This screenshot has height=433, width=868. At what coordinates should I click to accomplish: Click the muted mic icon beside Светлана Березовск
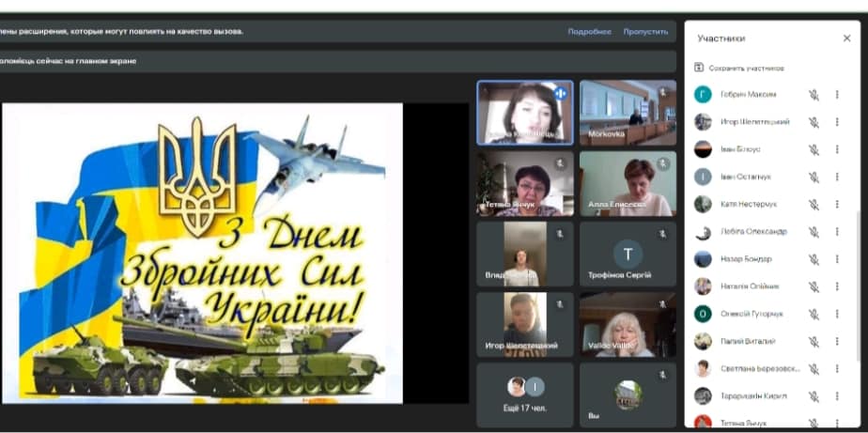click(x=814, y=369)
